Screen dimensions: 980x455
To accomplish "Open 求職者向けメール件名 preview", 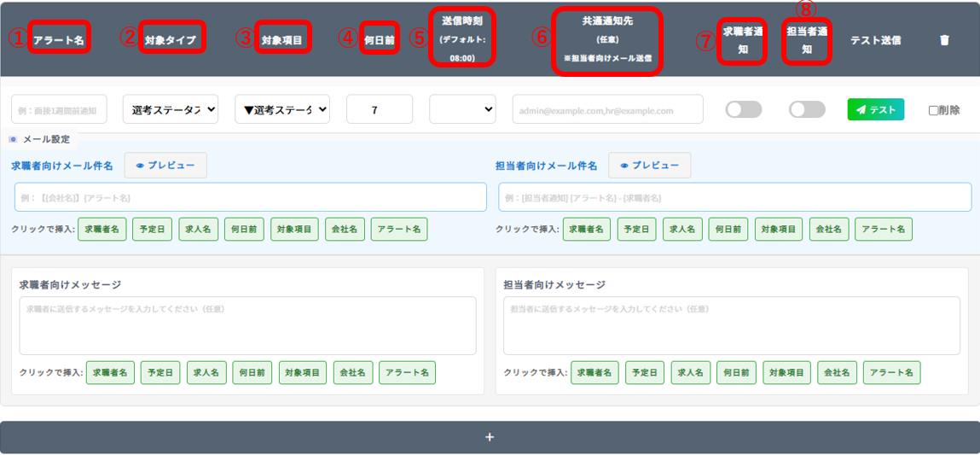I will pyautogui.click(x=165, y=166).
